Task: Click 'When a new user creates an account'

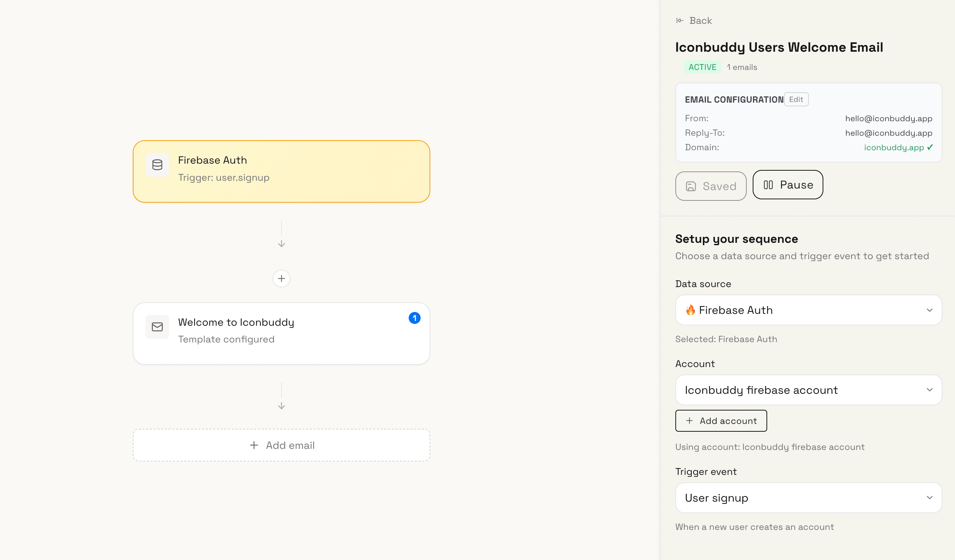Action: (x=754, y=527)
